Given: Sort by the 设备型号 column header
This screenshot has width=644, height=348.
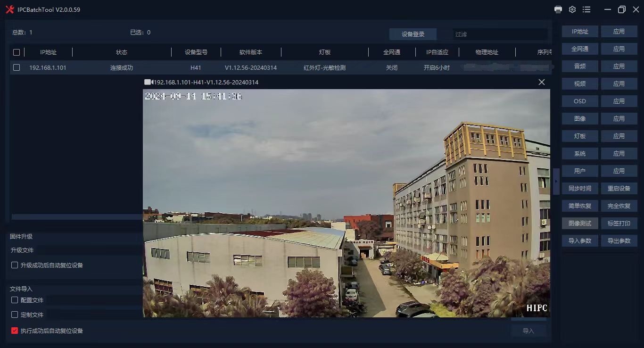Looking at the screenshot, I should [196, 52].
